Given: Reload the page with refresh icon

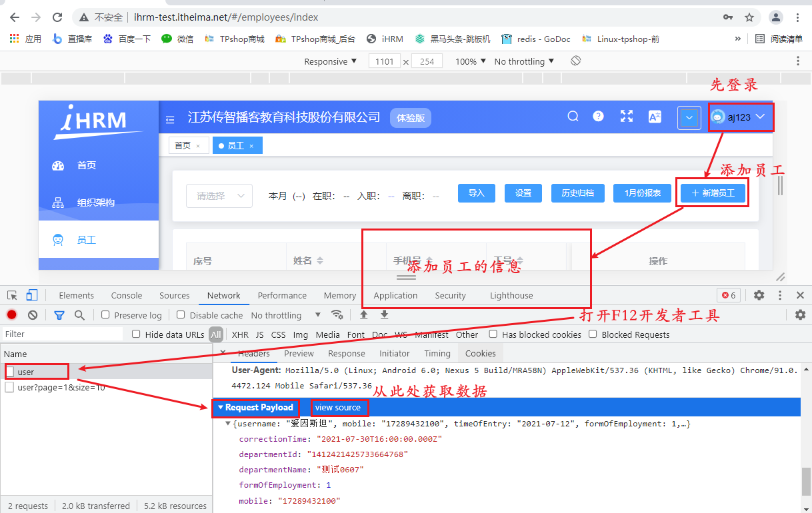Looking at the screenshot, I should [57, 17].
